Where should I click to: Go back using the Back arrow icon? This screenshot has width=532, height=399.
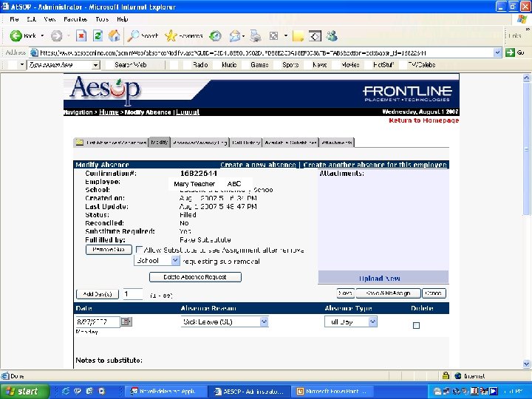point(16,35)
